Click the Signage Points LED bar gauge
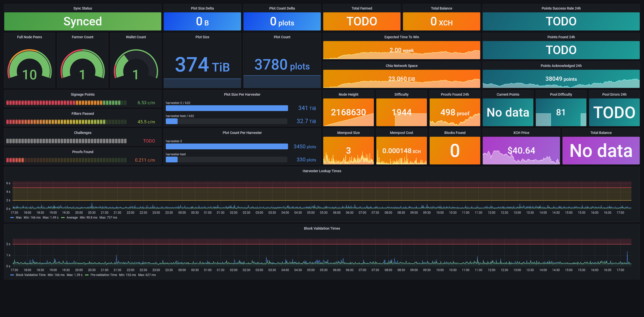 (66, 103)
